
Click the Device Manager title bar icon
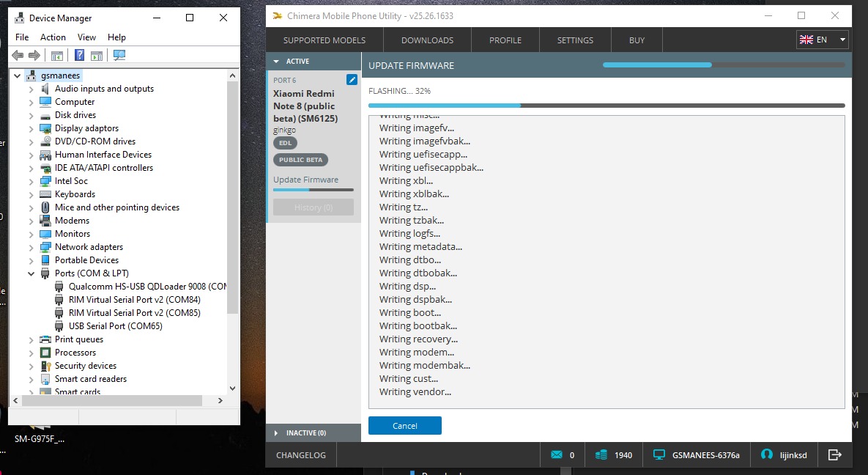[x=19, y=18]
